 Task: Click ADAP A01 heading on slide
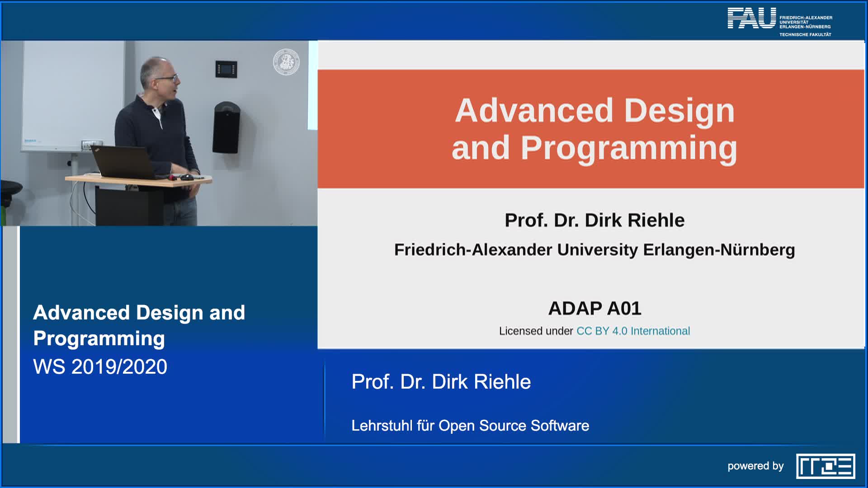pos(594,309)
